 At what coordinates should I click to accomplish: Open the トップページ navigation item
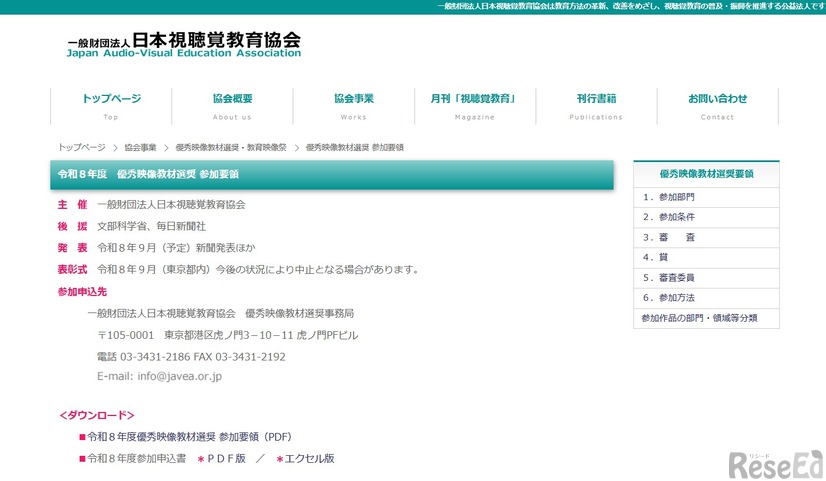[111, 106]
